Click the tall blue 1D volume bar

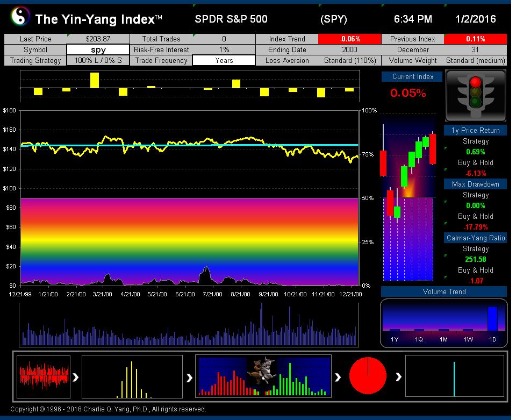click(x=493, y=318)
